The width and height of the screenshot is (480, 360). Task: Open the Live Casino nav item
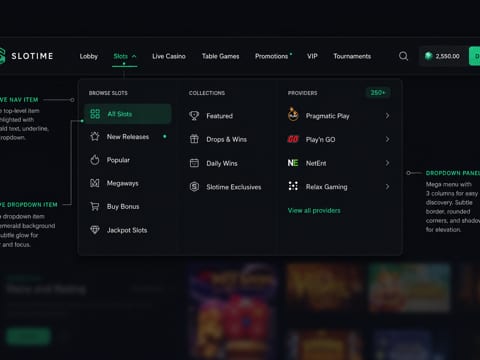coord(169,56)
